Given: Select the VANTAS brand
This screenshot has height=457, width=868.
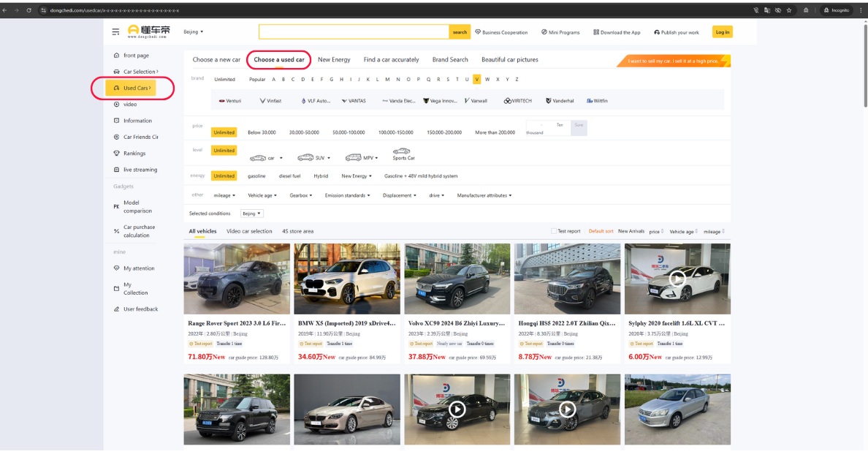Looking at the screenshot, I should point(354,101).
